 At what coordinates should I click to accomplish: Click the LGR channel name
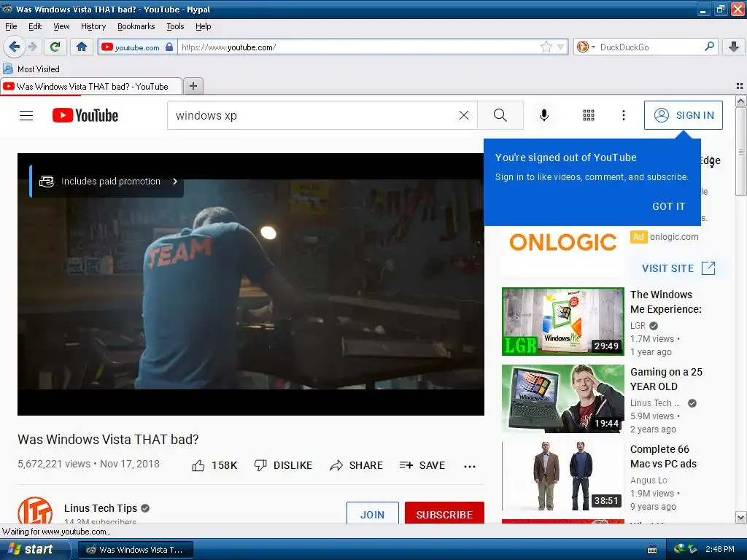[638, 326]
